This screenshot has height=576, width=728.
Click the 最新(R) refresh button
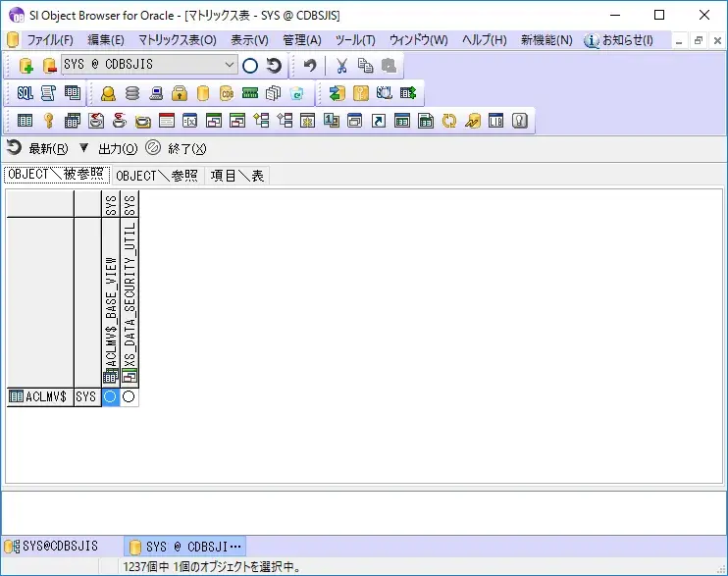coord(38,149)
